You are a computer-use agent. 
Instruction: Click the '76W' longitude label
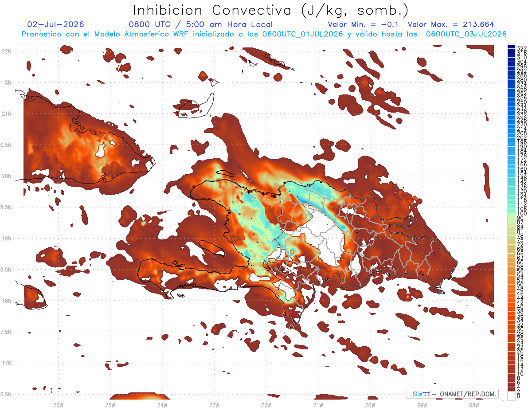[x=58, y=404]
